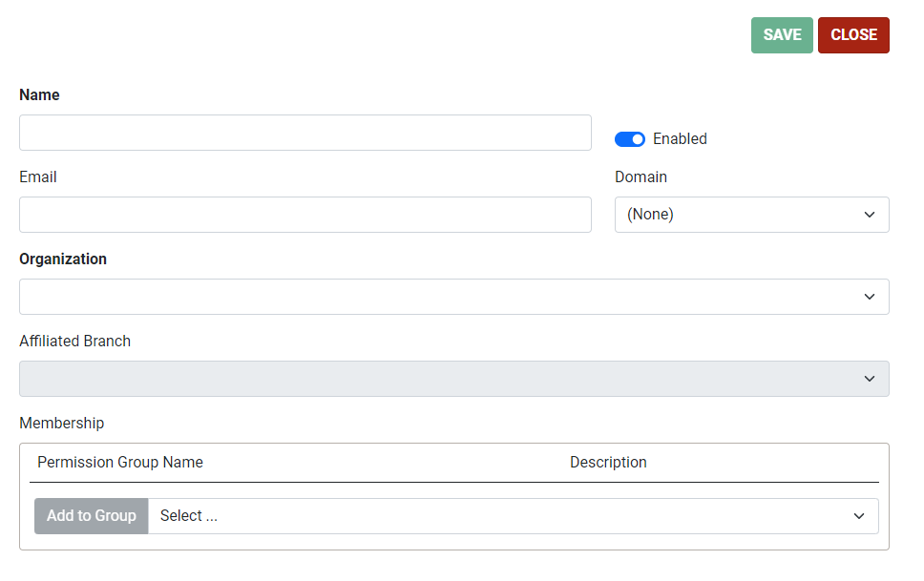Click the chevron arrow in Domain field
Viewport: 924px width, 581px height.
[870, 215]
